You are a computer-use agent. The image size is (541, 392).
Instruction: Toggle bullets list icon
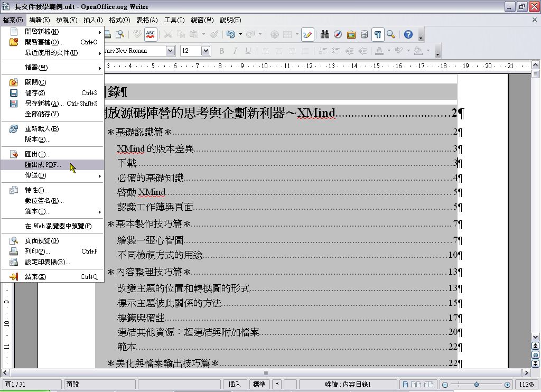click(335, 51)
